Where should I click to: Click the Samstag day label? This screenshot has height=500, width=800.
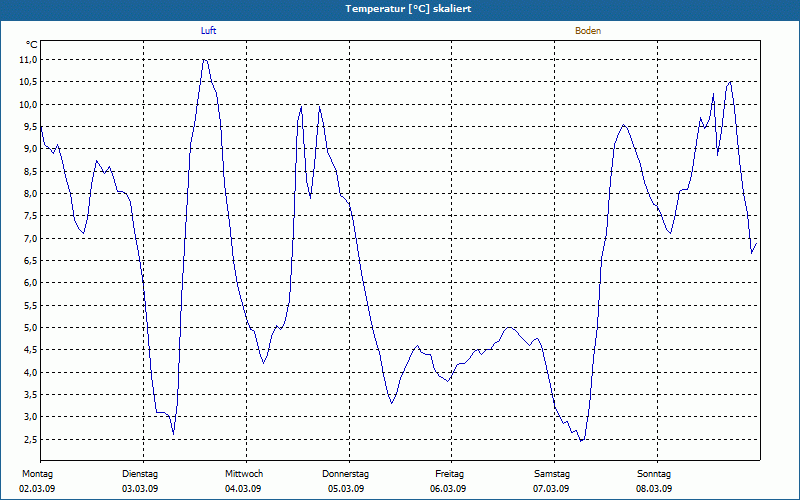tap(552, 474)
